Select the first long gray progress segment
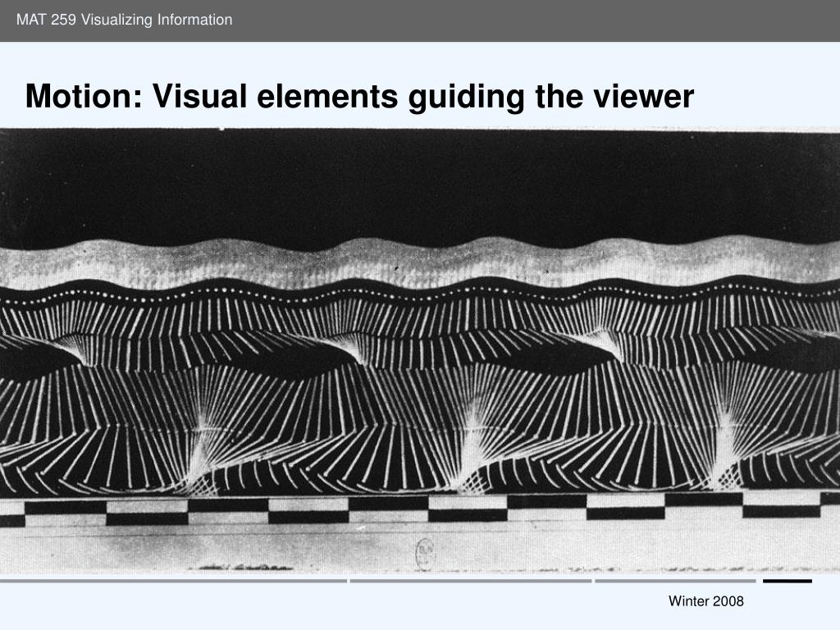Image resolution: width=840 pixels, height=630 pixels. [174, 581]
